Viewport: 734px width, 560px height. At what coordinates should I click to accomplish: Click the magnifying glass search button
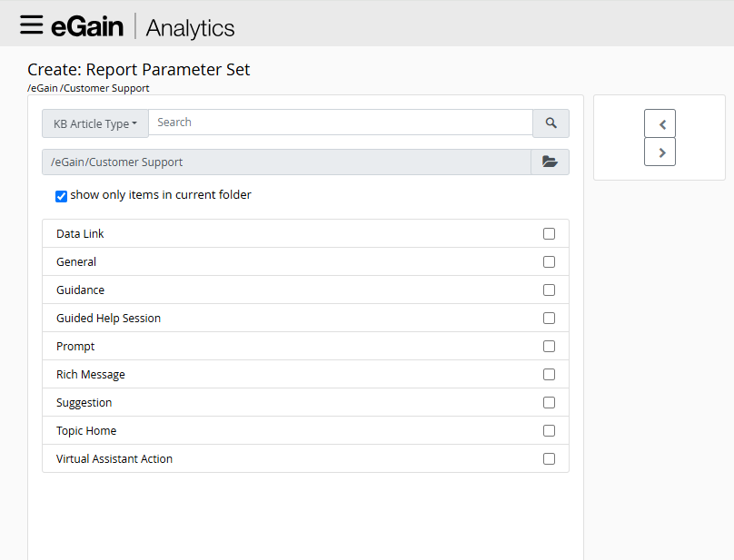[550, 123]
